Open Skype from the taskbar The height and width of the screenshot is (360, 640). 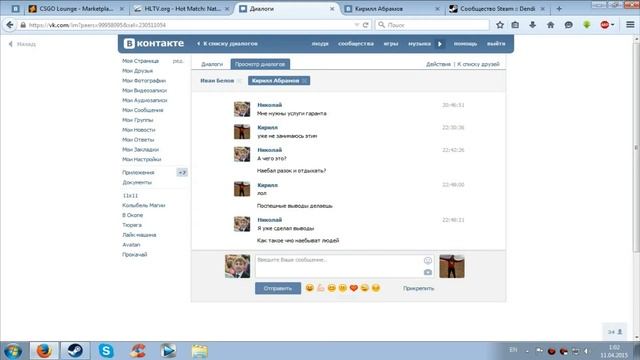point(106,351)
